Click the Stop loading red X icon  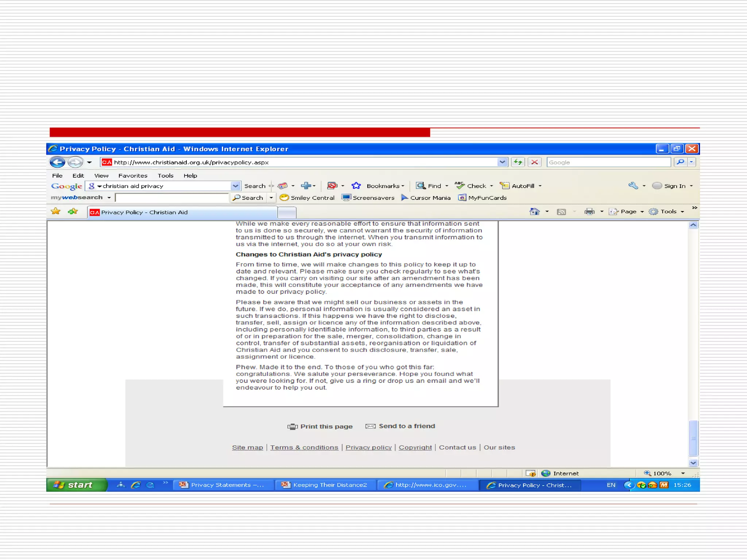pyautogui.click(x=535, y=162)
